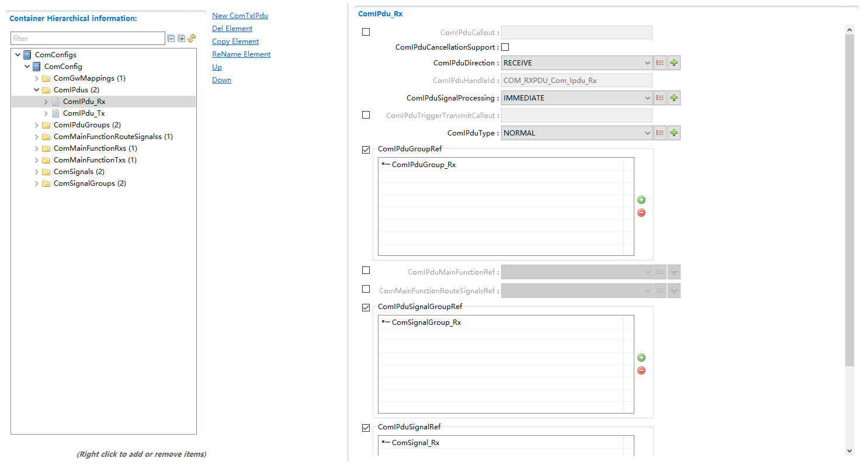Select ComIPdu_Tx in the tree
This screenshot has width=868, height=465.
(84, 113)
